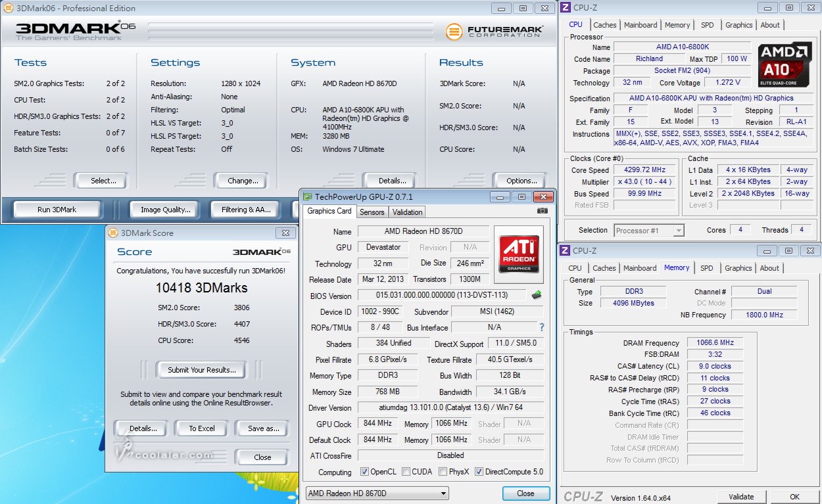The image size is (822, 504).
Task: Toggle the DirectCompute 5.0 checkbox
Action: coord(479,472)
